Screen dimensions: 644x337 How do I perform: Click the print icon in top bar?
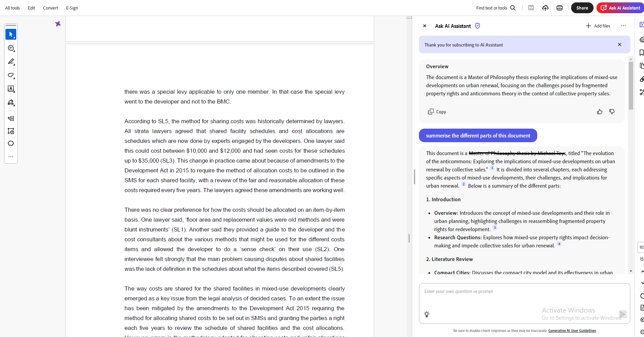[559, 8]
